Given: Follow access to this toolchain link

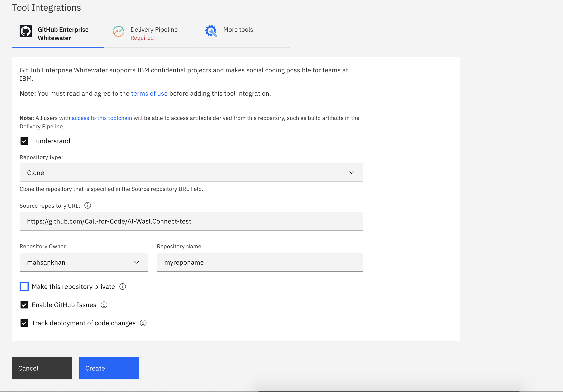Looking at the screenshot, I should (x=101, y=118).
